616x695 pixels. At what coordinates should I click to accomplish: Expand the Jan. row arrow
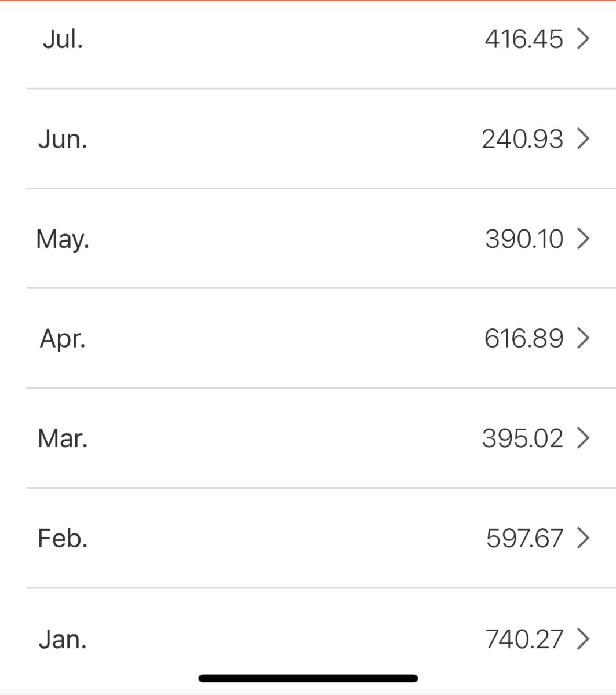pos(584,639)
